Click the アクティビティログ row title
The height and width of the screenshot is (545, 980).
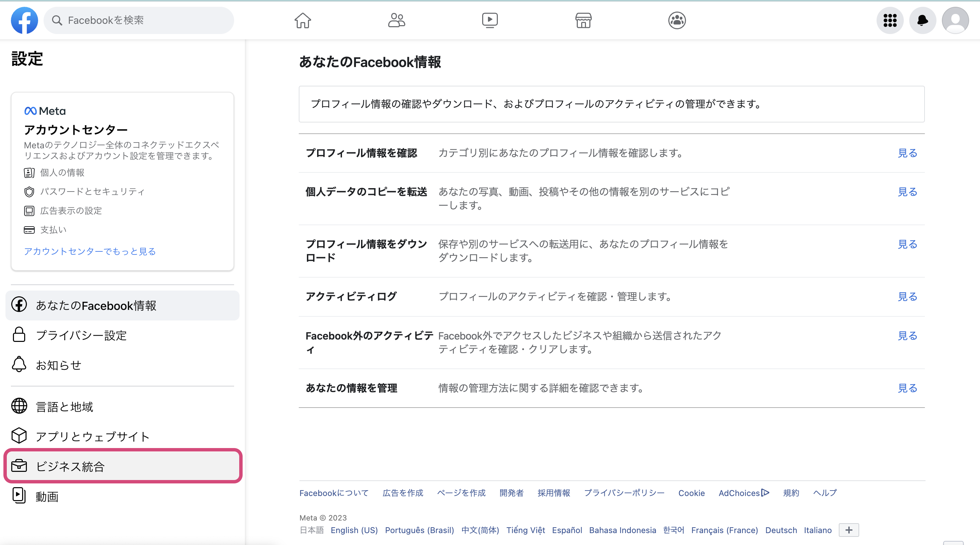click(351, 297)
